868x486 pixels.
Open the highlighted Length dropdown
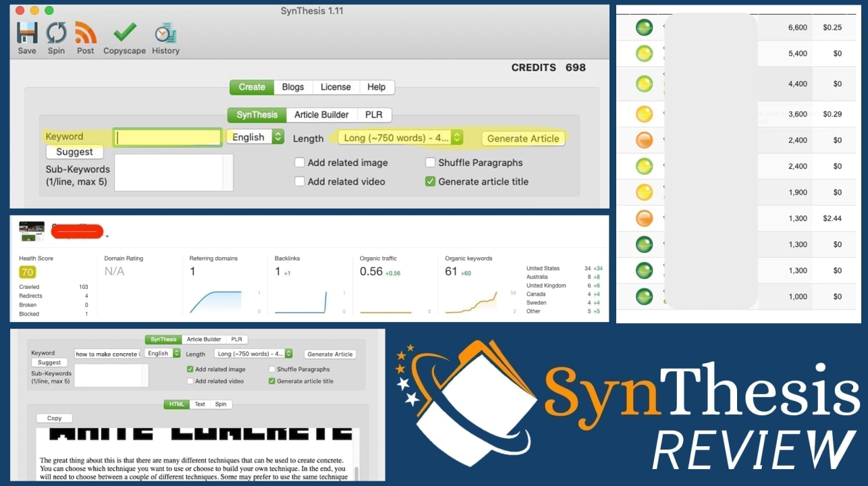400,138
